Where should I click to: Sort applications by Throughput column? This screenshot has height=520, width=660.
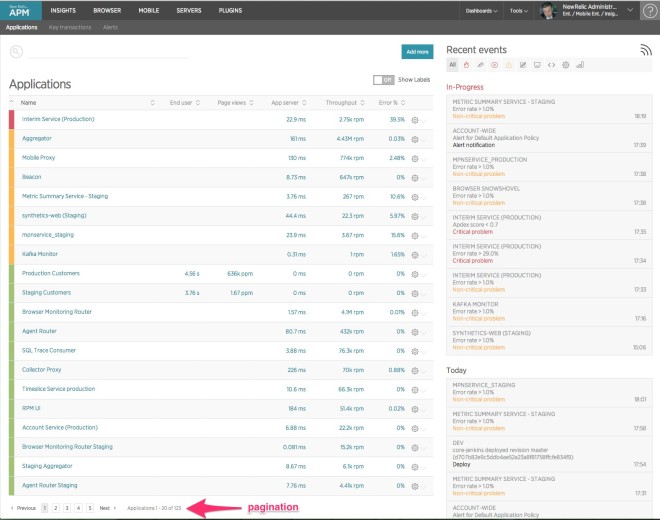point(345,103)
